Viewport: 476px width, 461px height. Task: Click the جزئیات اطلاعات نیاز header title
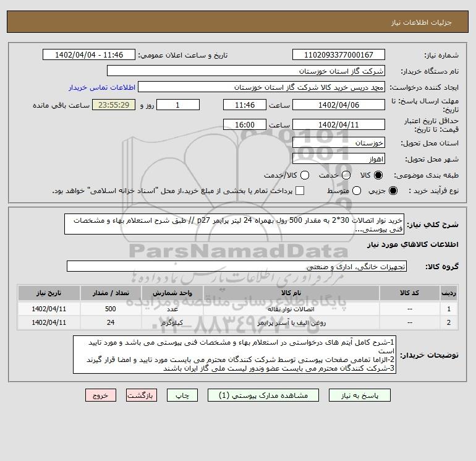coord(422,22)
